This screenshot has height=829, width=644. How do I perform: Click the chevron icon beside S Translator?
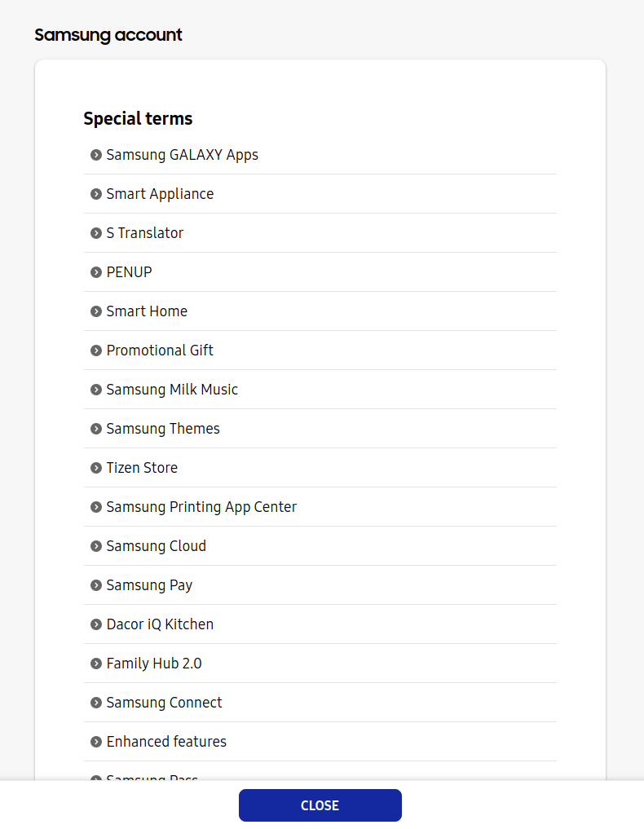pos(96,233)
